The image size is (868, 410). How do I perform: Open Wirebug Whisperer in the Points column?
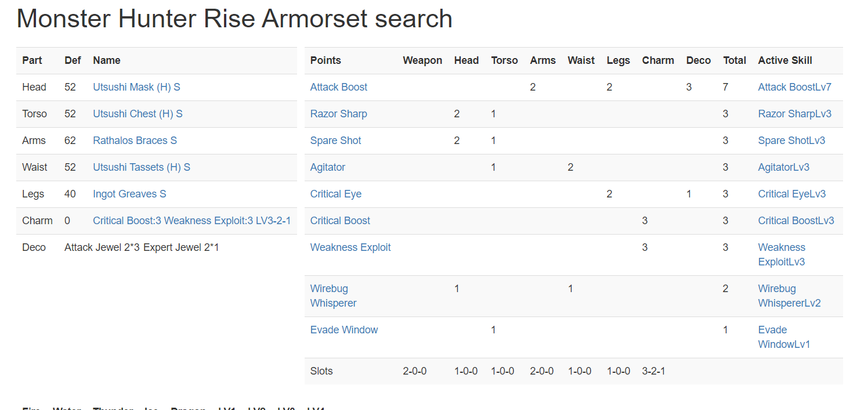click(x=334, y=296)
